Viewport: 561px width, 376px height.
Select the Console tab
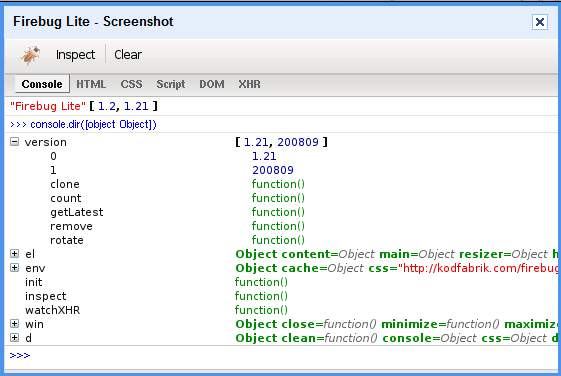pos(42,84)
